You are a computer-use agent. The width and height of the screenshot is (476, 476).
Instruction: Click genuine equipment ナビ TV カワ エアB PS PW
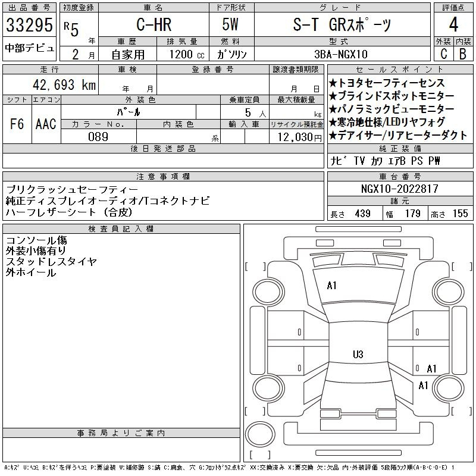point(385,161)
